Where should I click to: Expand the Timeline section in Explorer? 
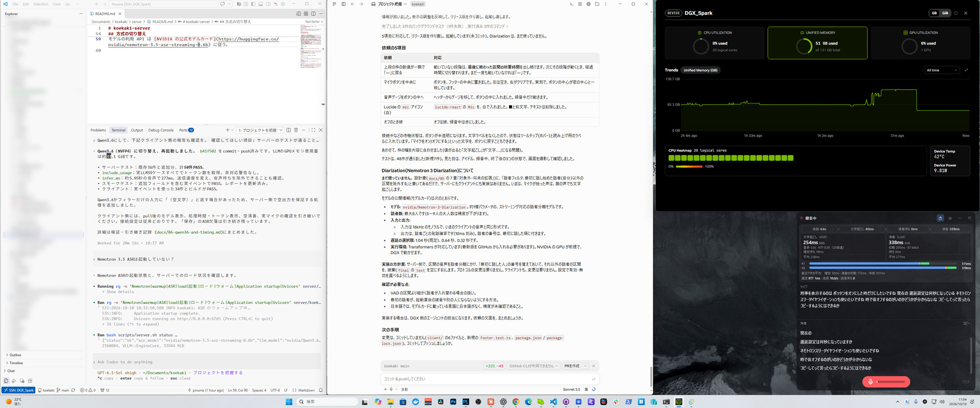[43, 363]
